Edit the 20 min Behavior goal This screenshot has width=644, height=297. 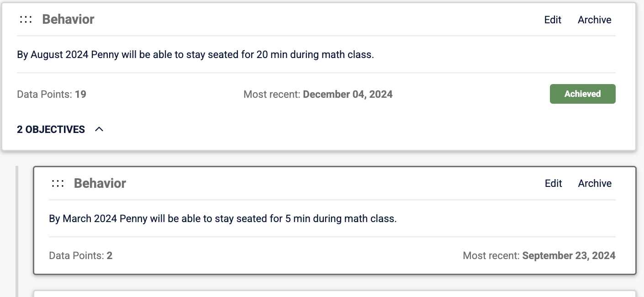[x=553, y=20]
